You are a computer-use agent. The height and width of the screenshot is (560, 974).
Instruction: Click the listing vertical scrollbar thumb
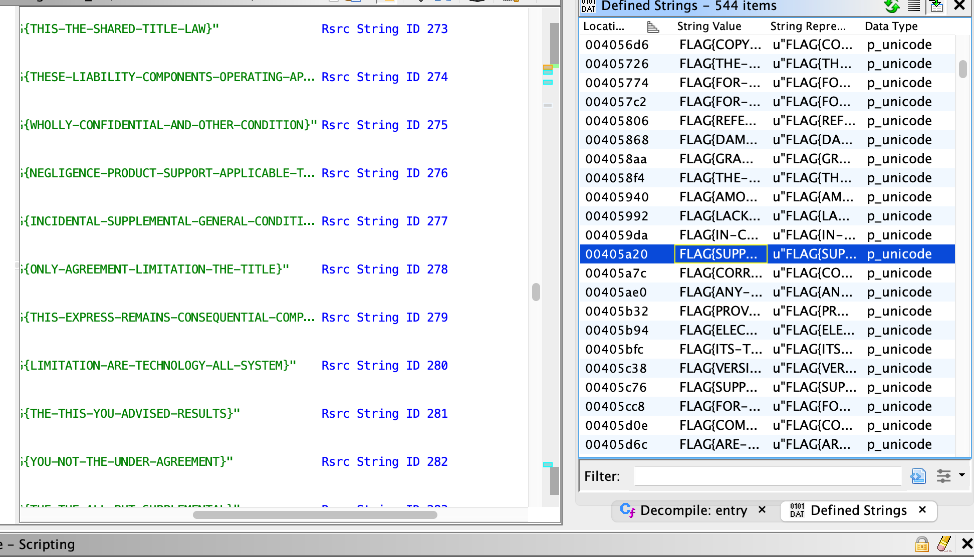pyautogui.click(x=536, y=292)
